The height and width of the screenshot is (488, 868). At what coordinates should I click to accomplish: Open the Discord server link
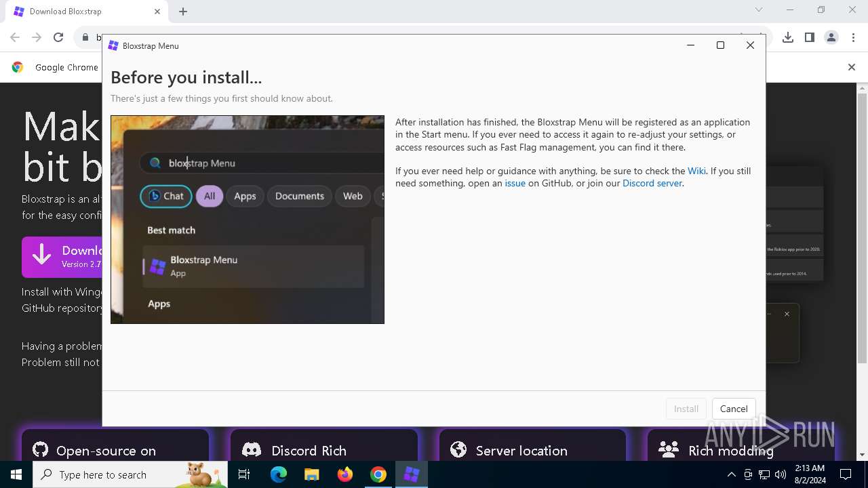[x=652, y=183]
